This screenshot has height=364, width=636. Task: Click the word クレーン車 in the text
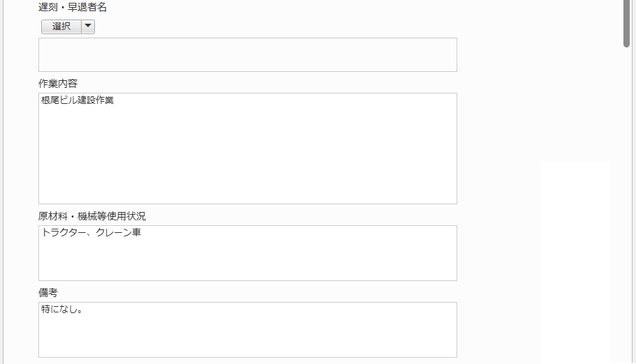tap(118, 232)
